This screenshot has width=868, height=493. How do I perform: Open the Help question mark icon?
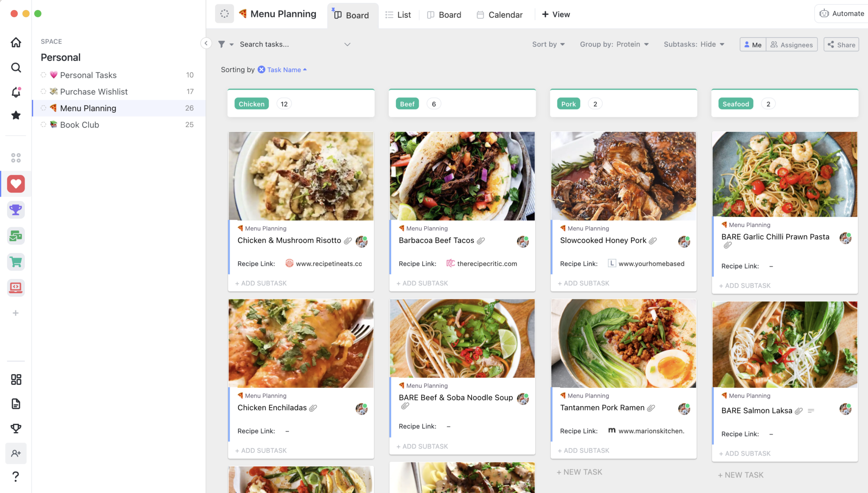[x=16, y=476]
